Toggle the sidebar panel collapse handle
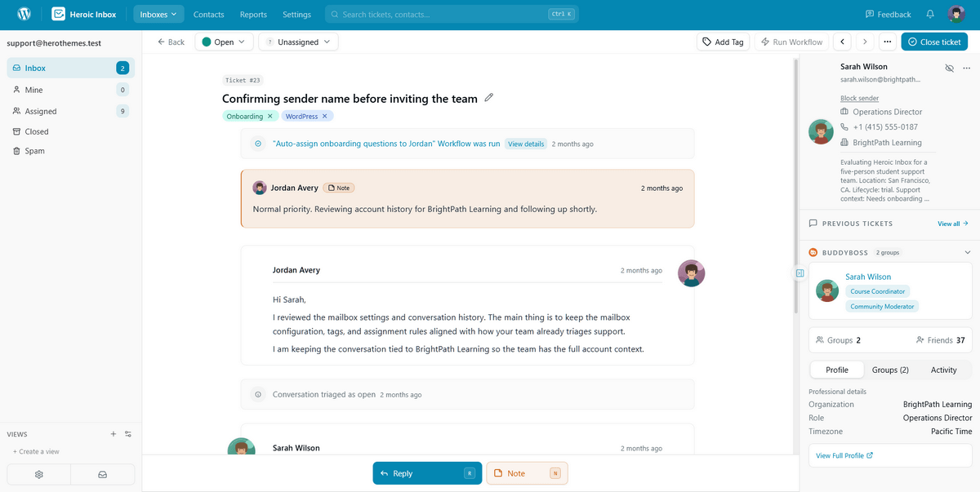This screenshot has width=980, height=492. [800, 273]
